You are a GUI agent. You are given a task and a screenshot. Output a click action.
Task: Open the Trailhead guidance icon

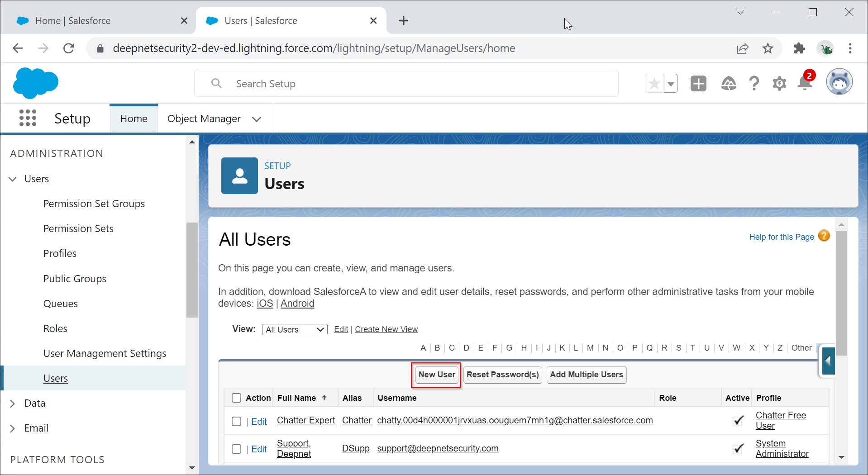tap(728, 84)
